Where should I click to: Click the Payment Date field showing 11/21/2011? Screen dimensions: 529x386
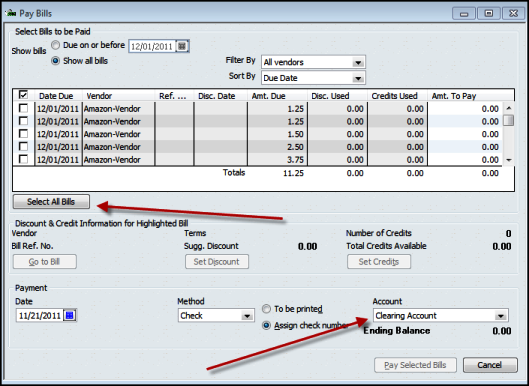(40, 315)
